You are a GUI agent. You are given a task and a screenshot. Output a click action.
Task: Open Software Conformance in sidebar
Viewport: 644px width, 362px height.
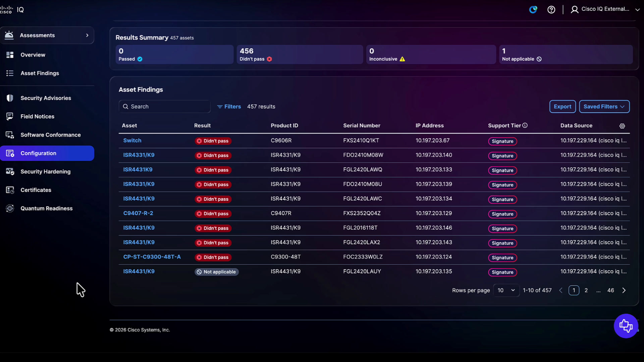point(50,135)
